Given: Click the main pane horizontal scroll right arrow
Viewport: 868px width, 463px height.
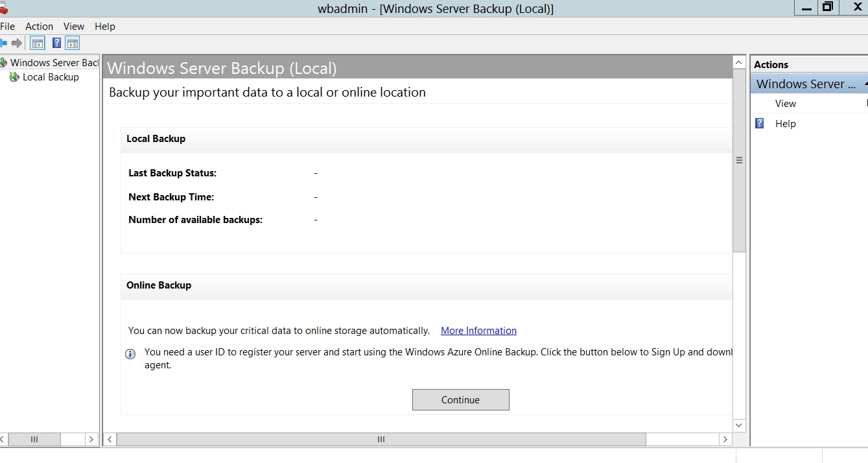Looking at the screenshot, I should point(725,440).
